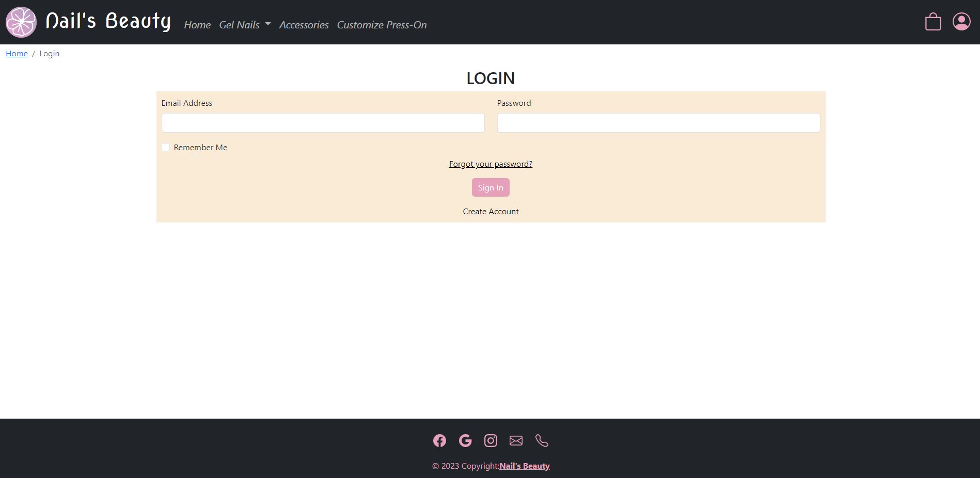Click Forgot your password link

point(490,164)
